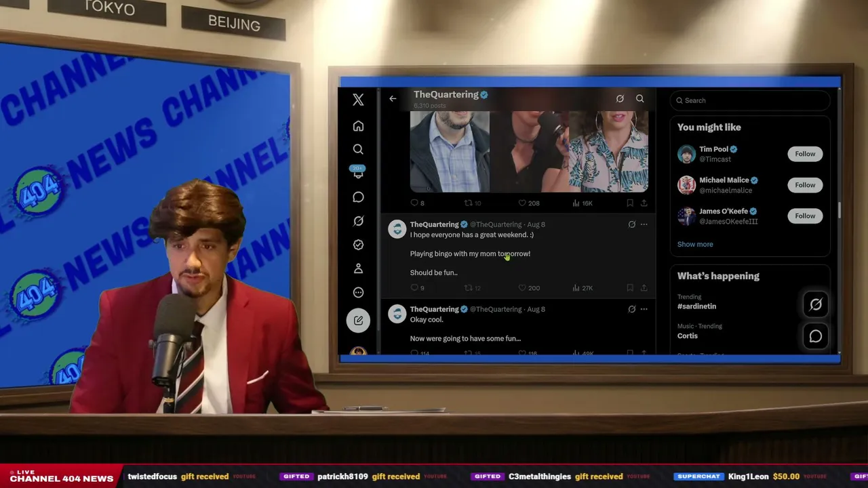Share the bingo post
This screenshot has height=488, width=868.
644,288
